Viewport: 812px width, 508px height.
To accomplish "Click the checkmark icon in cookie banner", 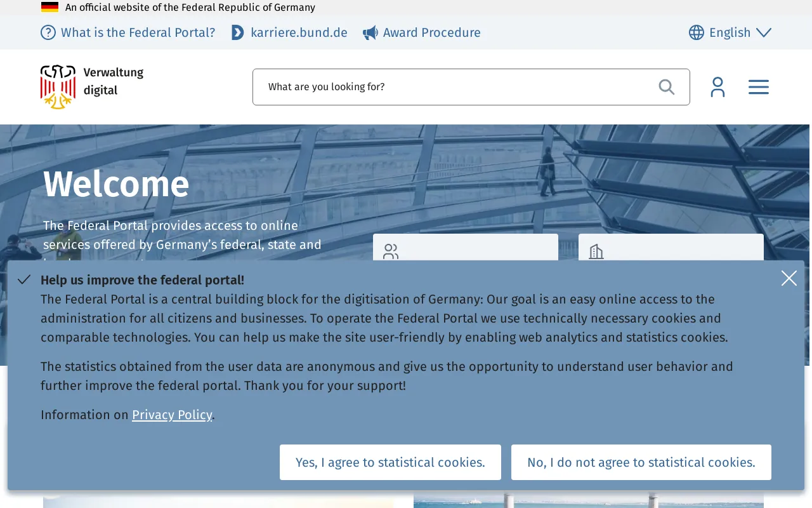I will click(x=24, y=280).
